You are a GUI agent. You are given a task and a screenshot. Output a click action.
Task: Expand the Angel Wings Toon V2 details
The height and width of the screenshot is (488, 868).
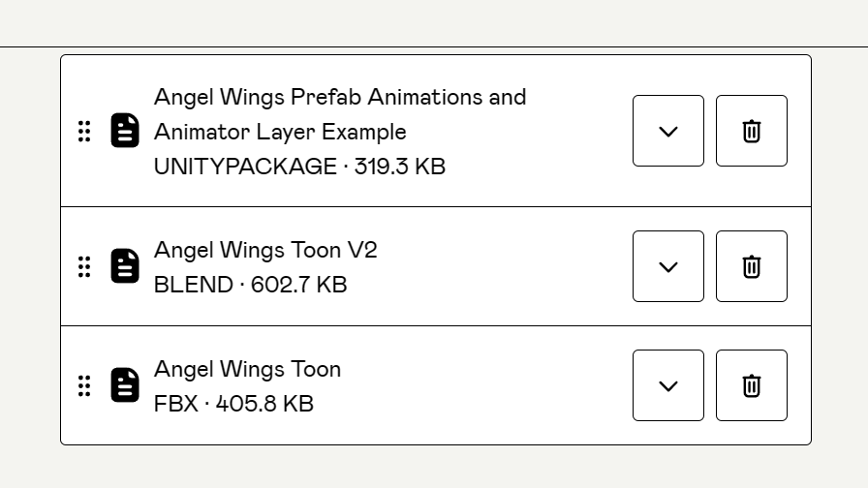tap(667, 266)
